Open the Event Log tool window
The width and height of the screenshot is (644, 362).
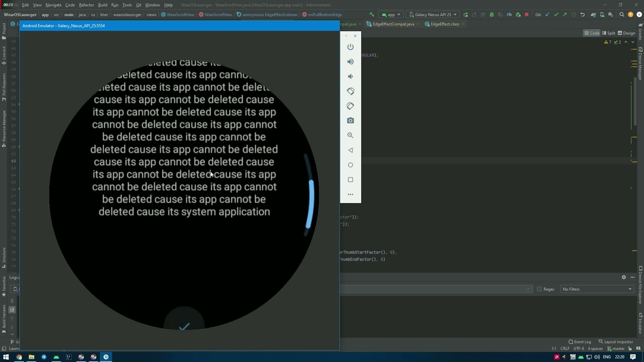point(580,342)
